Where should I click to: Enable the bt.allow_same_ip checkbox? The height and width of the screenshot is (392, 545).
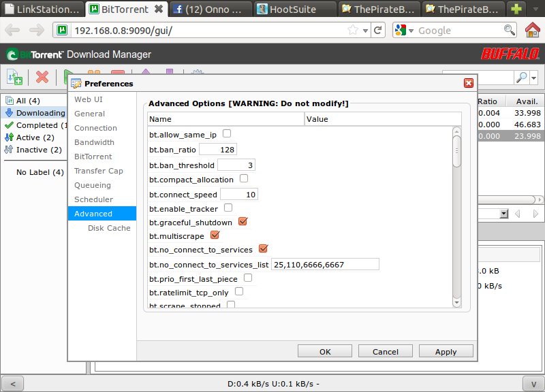(x=227, y=134)
